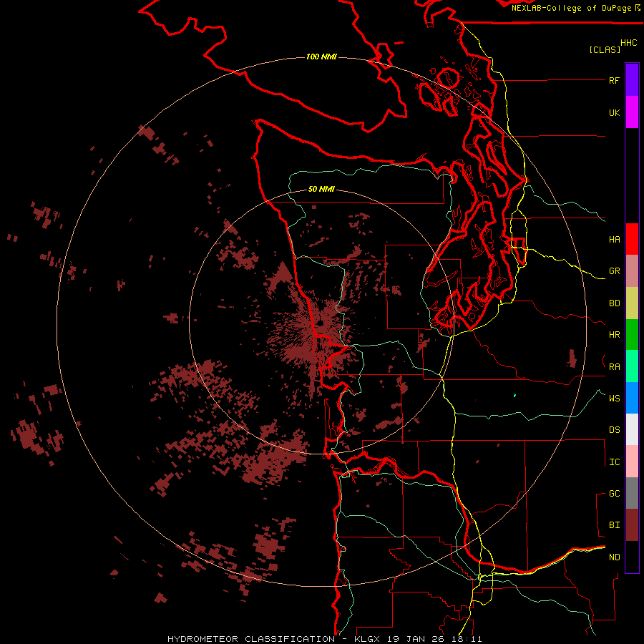Click the RF legend label

click(614, 80)
